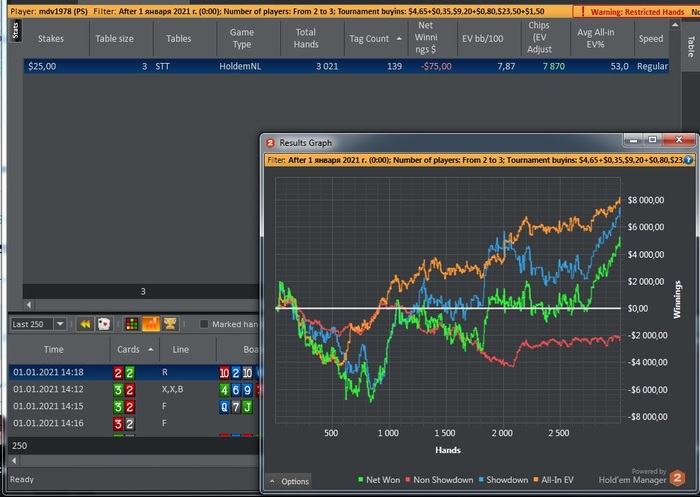This screenshot has width=700, height=497.
Task: Click left arrow of stats horizontal scrollbar
Action: click(29, 305)
